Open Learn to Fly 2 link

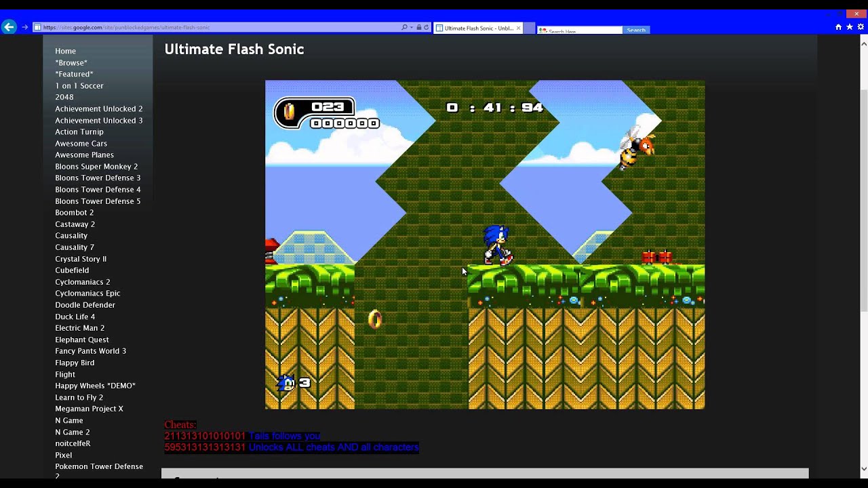[79, 397]
